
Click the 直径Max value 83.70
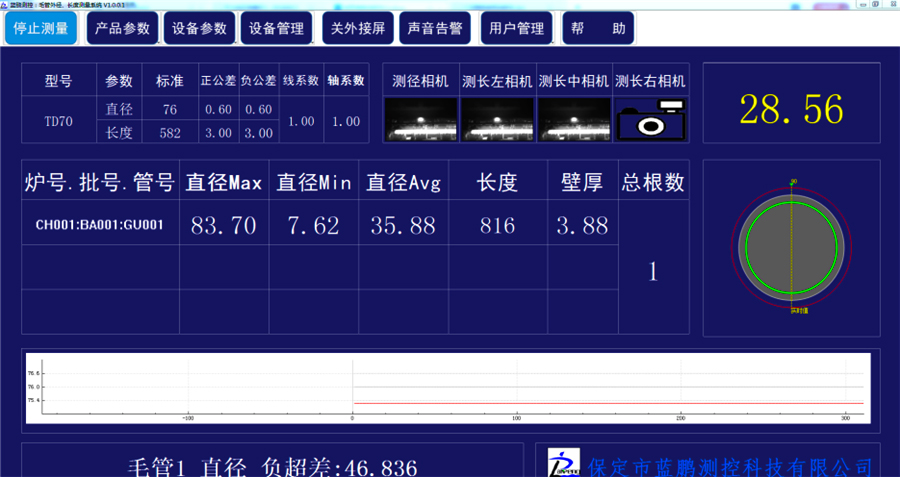223,225
